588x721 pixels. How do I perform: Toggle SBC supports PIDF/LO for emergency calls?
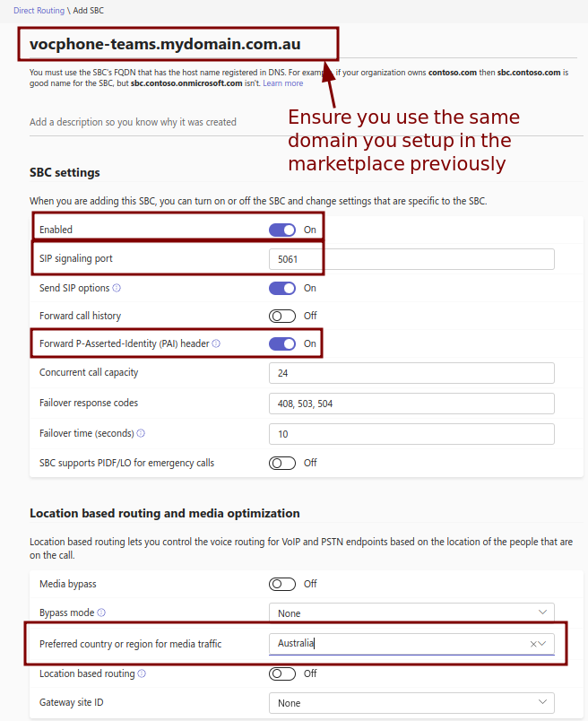[x=282, y=463]
